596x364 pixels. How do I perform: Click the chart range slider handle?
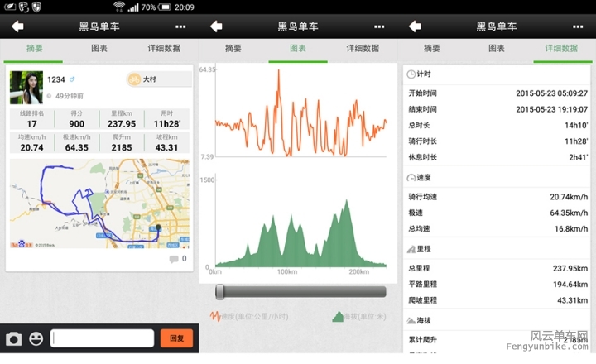pos(221,291)
